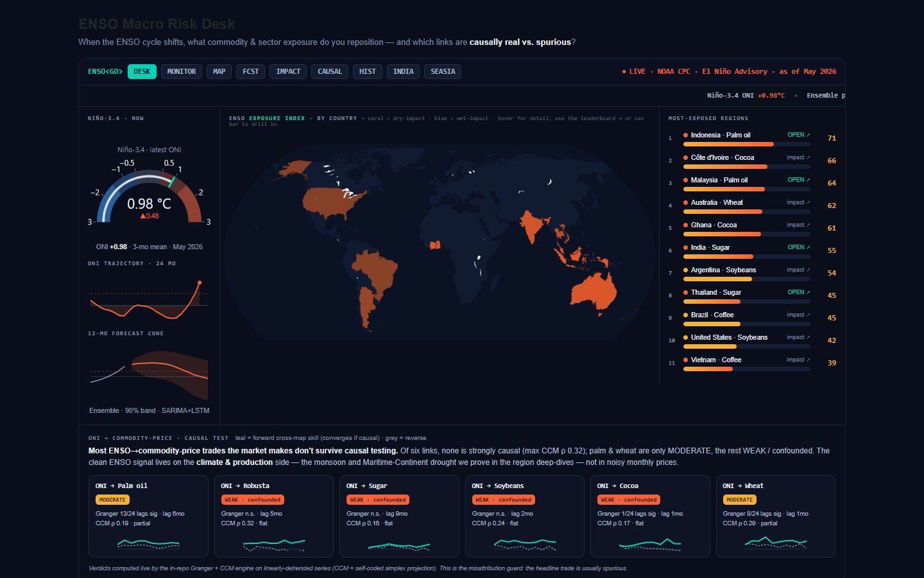This screenshot has height=578, width=924.
Task: Click MODERATE badge on Wheat card
Action: tap(740, 500)
